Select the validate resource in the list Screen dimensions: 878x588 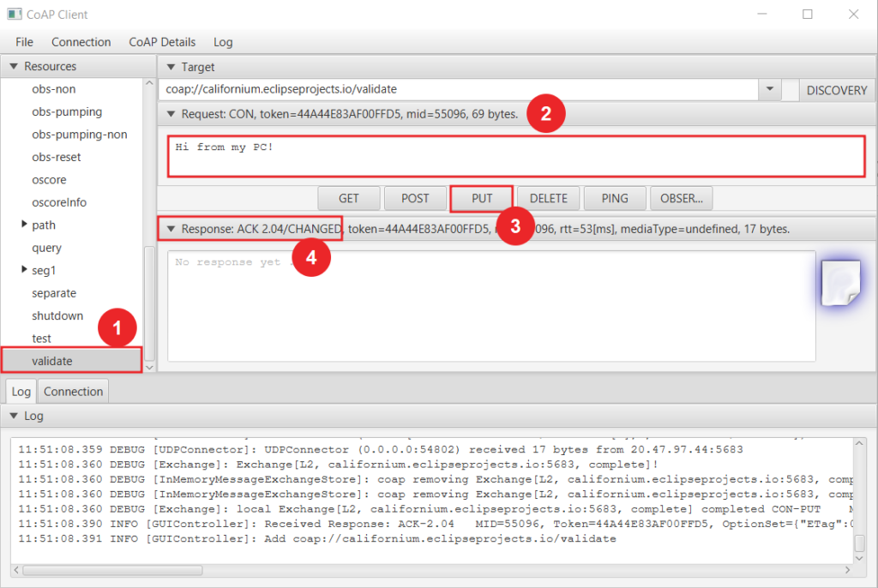(x=52, y=361)
